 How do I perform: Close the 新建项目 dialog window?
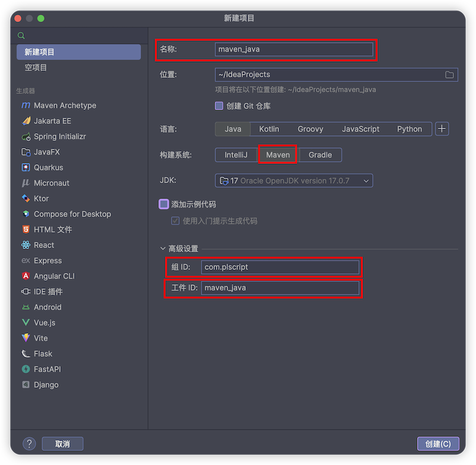click(x=18, y=18)
